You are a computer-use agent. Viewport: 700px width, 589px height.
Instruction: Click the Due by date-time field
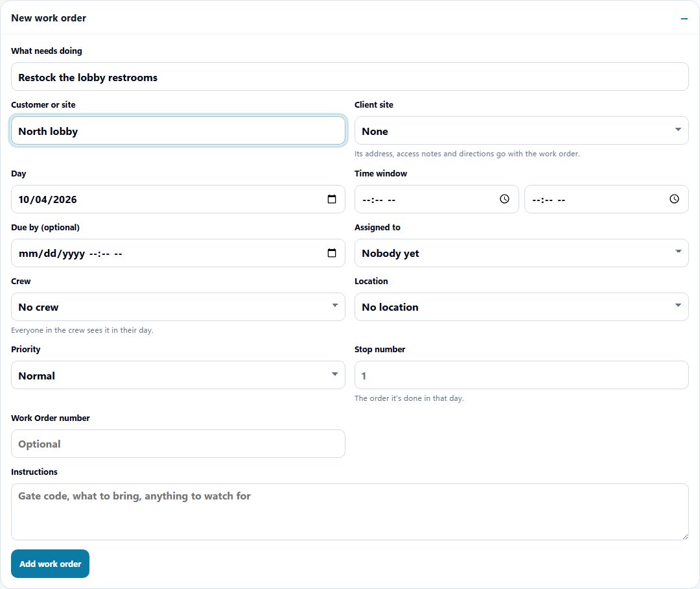coord(178,253)
